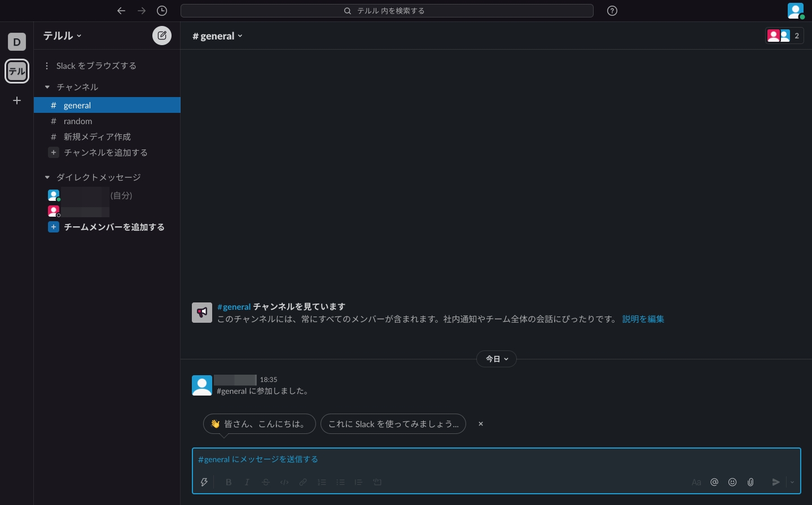Viewport: 812px width, 505px height.
Task: Open 今日 date jump dropdown
Action: point(497,359)
